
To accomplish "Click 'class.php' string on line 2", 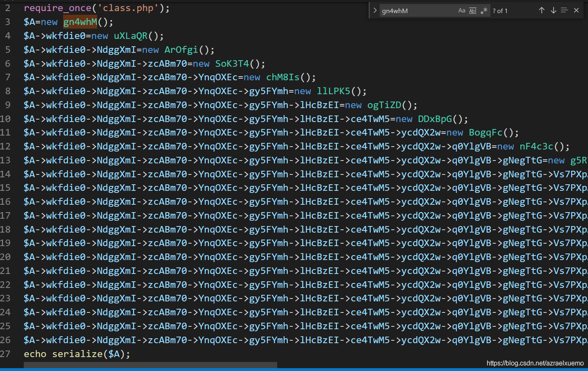I will click(x=128, y=8).
